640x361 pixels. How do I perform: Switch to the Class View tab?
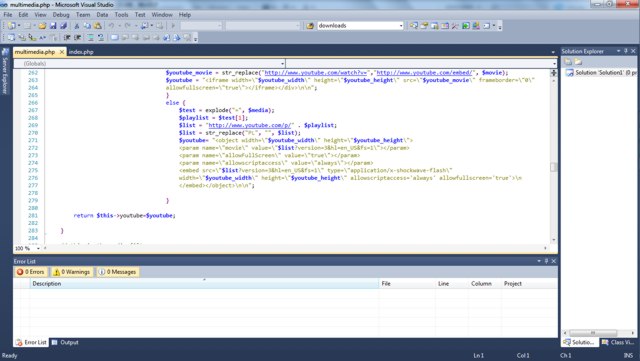(618, 343)
